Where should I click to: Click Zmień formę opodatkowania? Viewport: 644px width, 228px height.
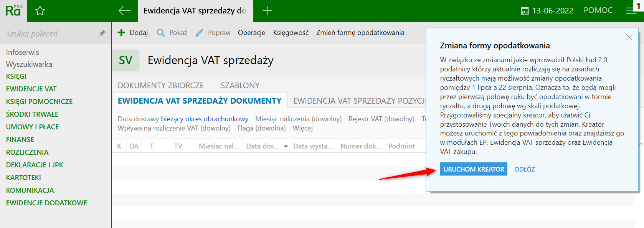(360, 33)
